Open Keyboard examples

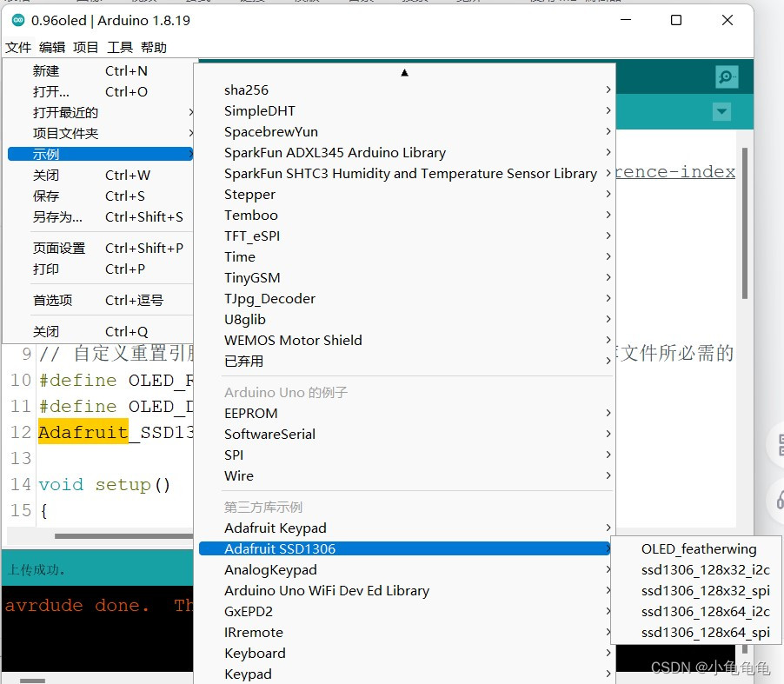pyautogui.click(x=406, y=653)
